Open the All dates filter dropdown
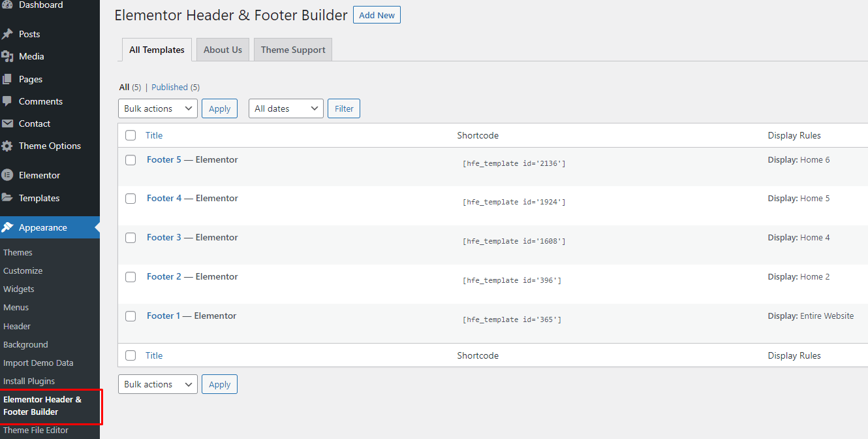Screen dimensions: 868x439 286,108
